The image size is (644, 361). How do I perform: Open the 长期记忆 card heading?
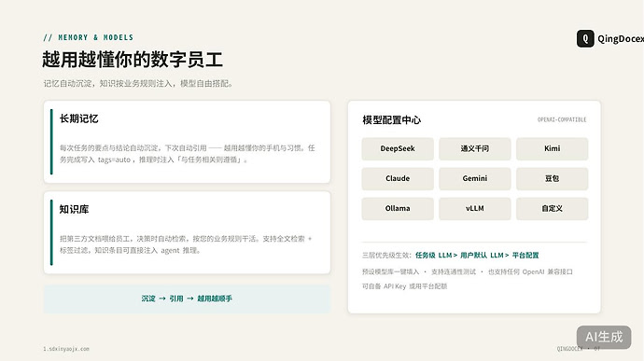78,119
